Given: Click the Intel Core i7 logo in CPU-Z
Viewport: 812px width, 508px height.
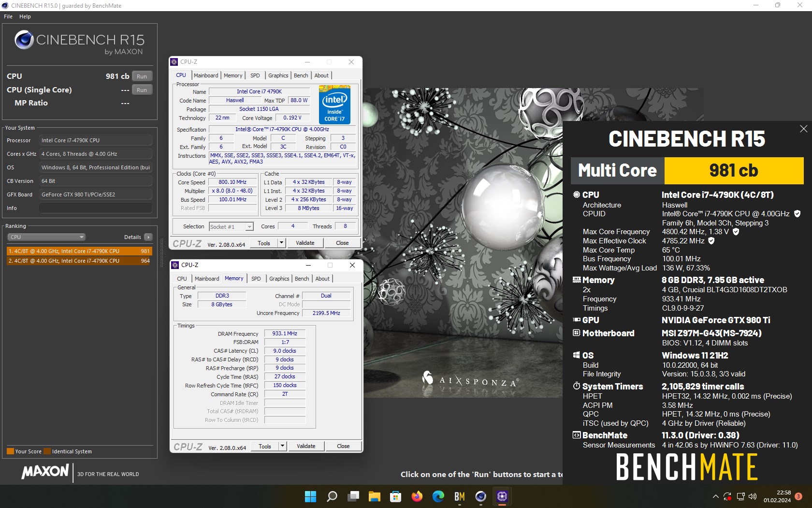Looking at the screenshot, I should click(334, 105).
